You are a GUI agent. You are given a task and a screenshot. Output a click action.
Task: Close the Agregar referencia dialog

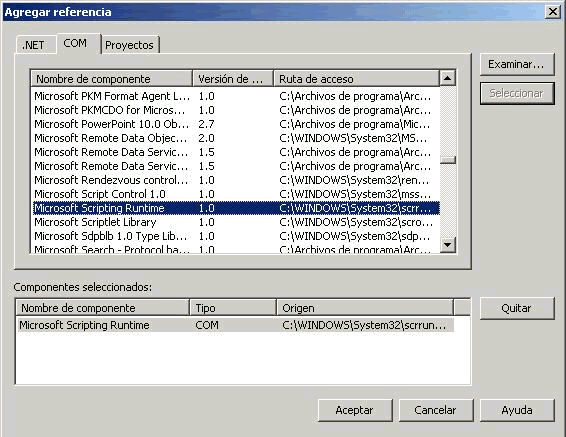[x=553, y=12]
